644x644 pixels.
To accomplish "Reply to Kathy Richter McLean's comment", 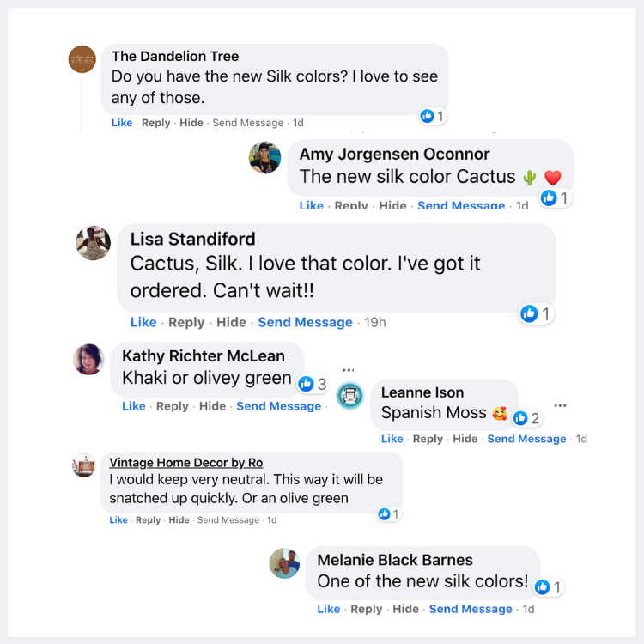I will point(173,406).
